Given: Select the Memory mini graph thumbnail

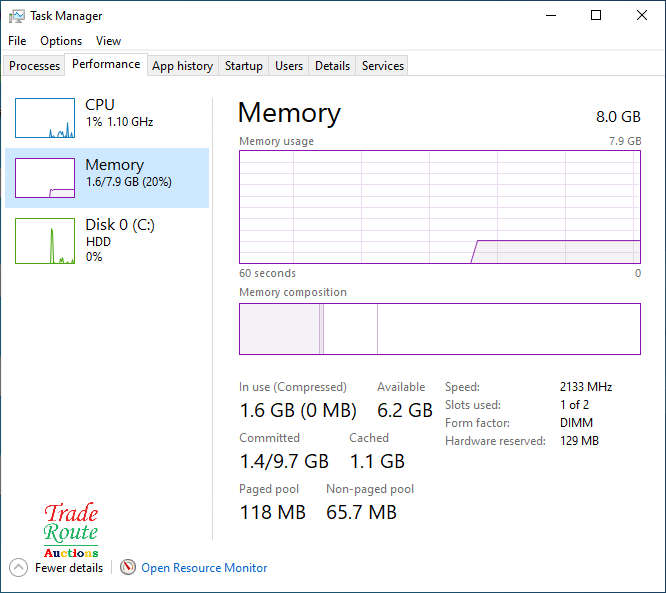Looking at the screenshot, I should pyautogui.click(x=45, y=178).
